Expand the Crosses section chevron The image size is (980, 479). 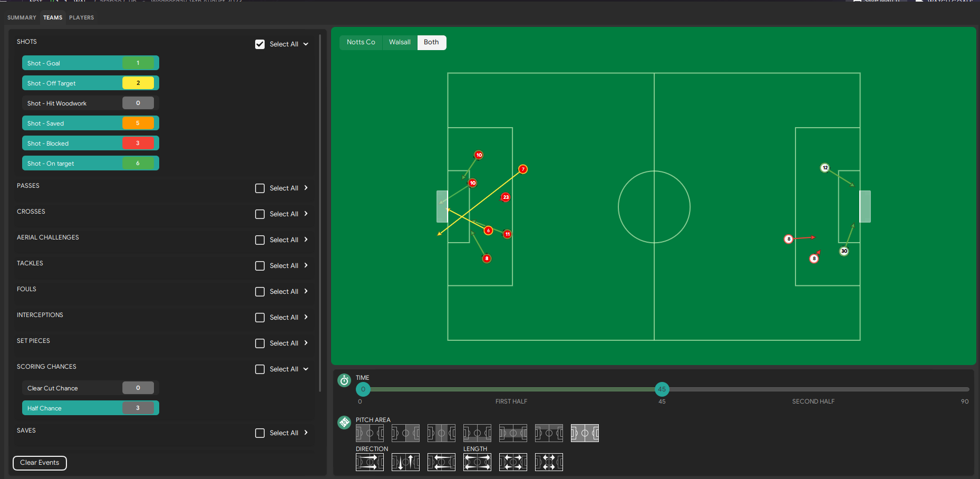tap(306, 214)
